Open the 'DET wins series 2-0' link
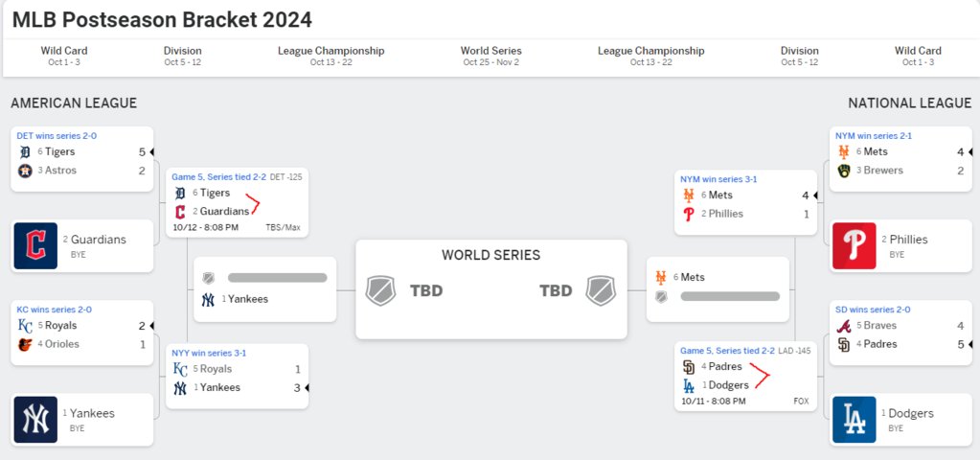This screenshot has width=980, height=460. pos(57,136)
